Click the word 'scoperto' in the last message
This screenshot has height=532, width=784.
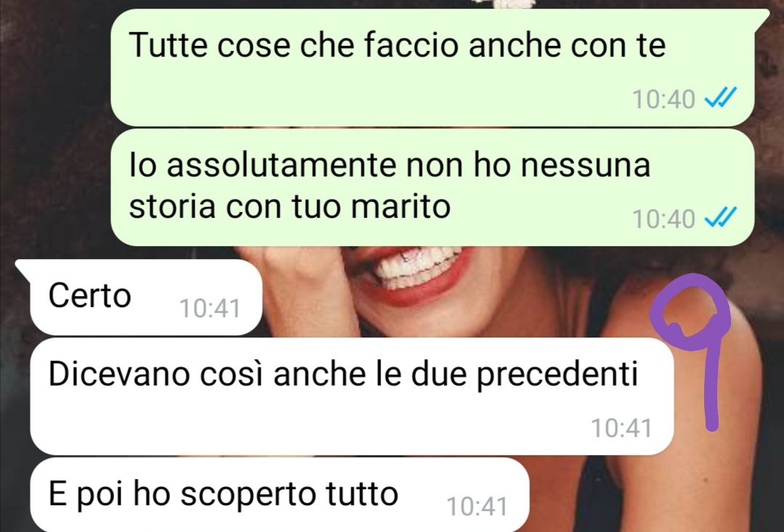coord(248,495)
